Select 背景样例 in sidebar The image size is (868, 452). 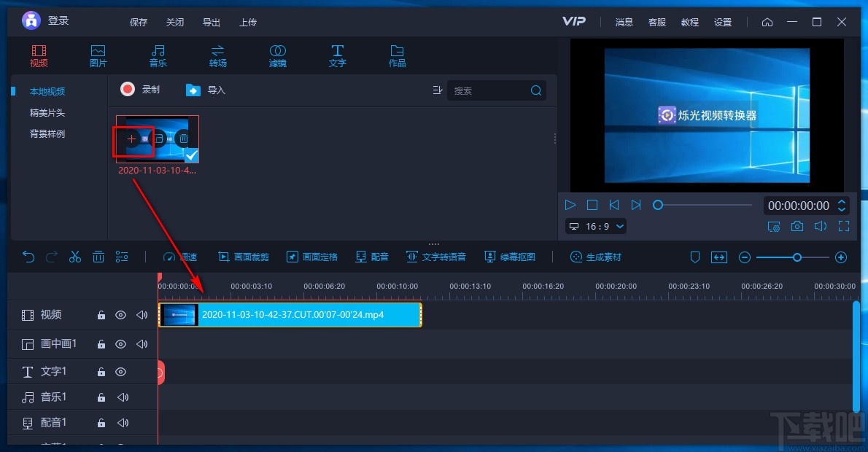pyautogui.click(x=47, y=133)
